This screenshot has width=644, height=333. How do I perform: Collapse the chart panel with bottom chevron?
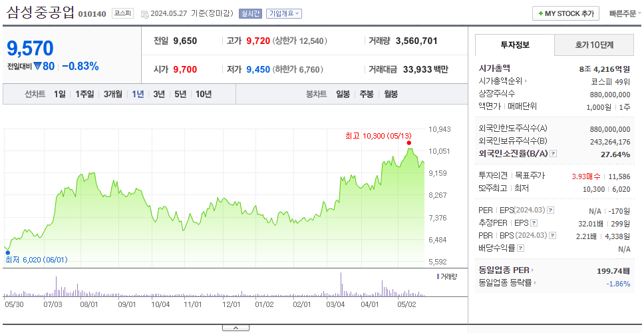pos(236,328)
